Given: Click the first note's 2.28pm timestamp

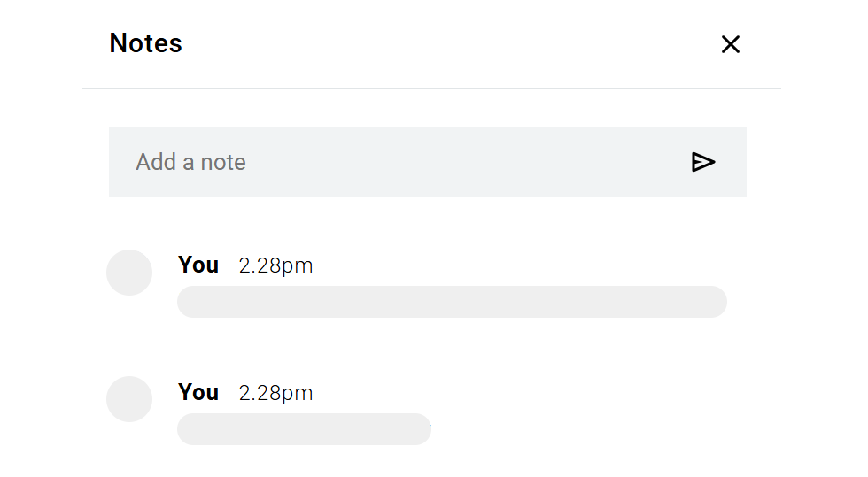Looking at the screenshot, I should click(275, 265).
